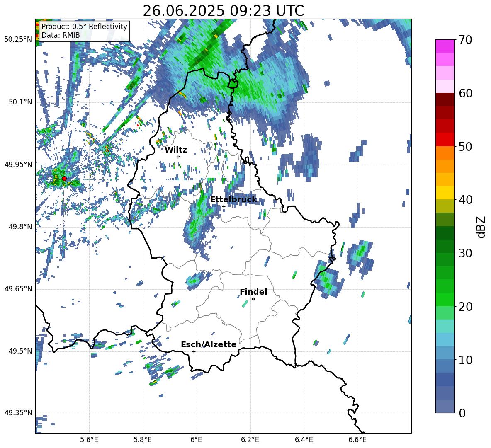Click the 40 value on the colorbar
This screenshot has width=491, height=448.
[465, 200]
